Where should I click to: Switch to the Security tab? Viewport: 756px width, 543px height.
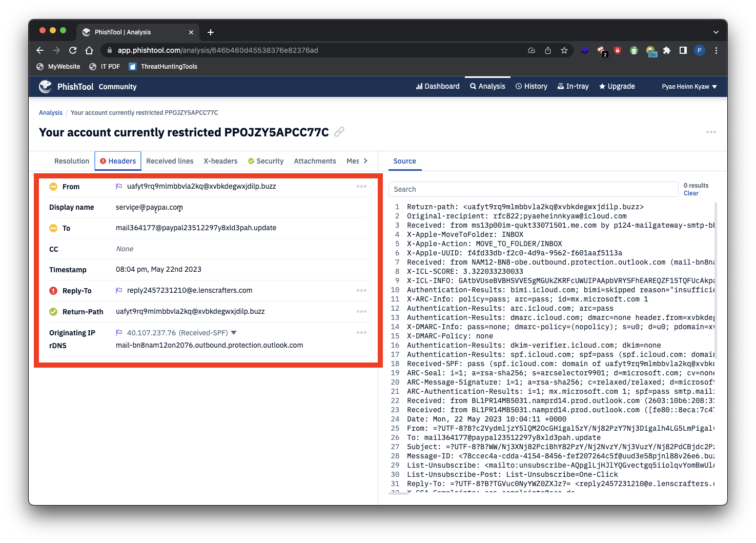pos(265,161)
